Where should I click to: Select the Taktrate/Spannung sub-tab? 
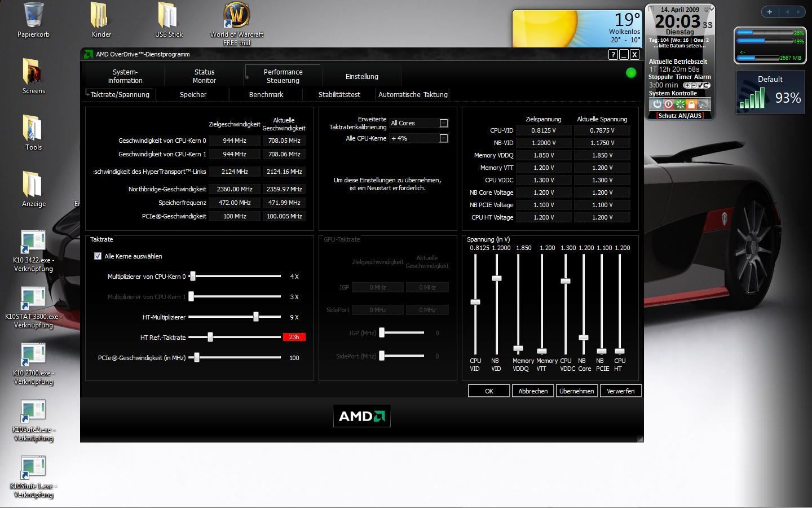click(x=120, y=94)
